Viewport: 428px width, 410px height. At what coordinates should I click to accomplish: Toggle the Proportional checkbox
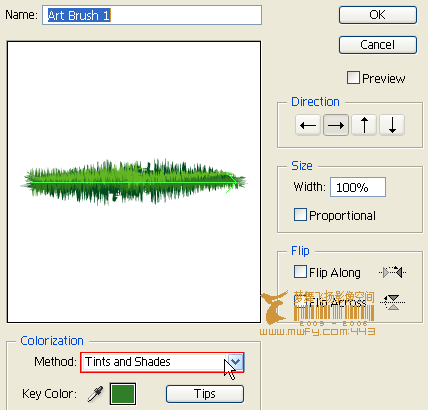pos(300,215)
